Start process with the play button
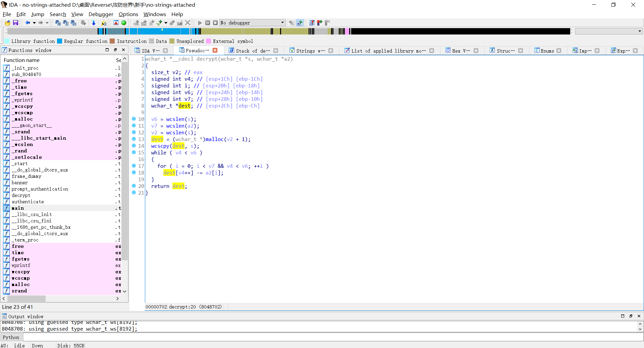 [200, 23]
